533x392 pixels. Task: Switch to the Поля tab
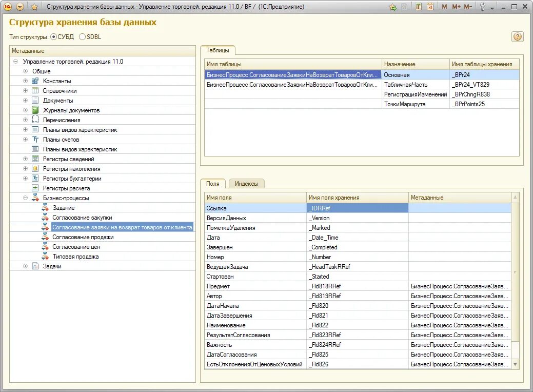[x=213, y=184]
